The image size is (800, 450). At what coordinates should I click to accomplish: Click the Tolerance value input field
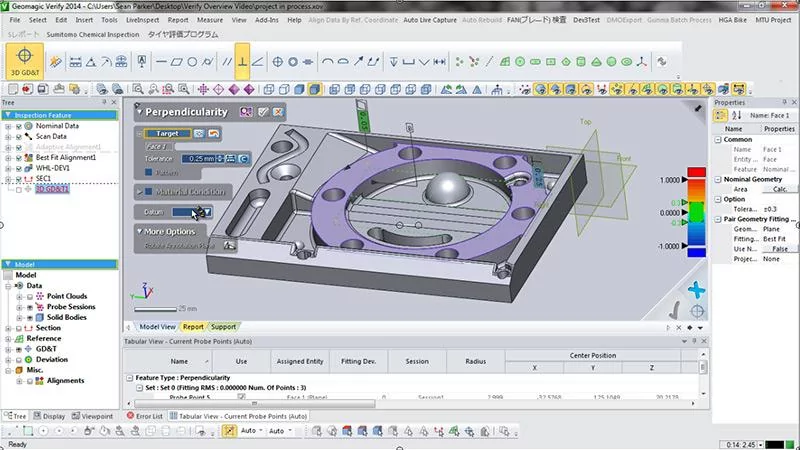(201, 158)
